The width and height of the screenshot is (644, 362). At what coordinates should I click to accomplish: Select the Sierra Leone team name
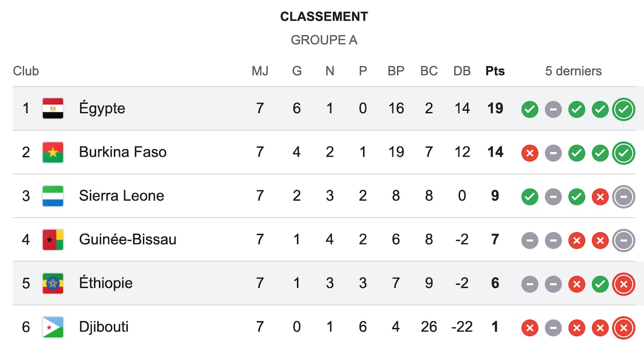(x=121, y=196)
